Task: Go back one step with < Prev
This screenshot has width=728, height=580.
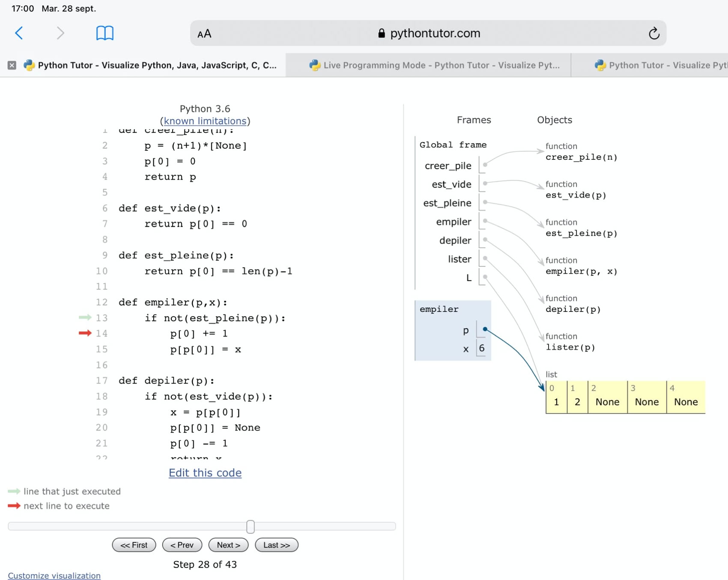Action: tap(182, 545)
